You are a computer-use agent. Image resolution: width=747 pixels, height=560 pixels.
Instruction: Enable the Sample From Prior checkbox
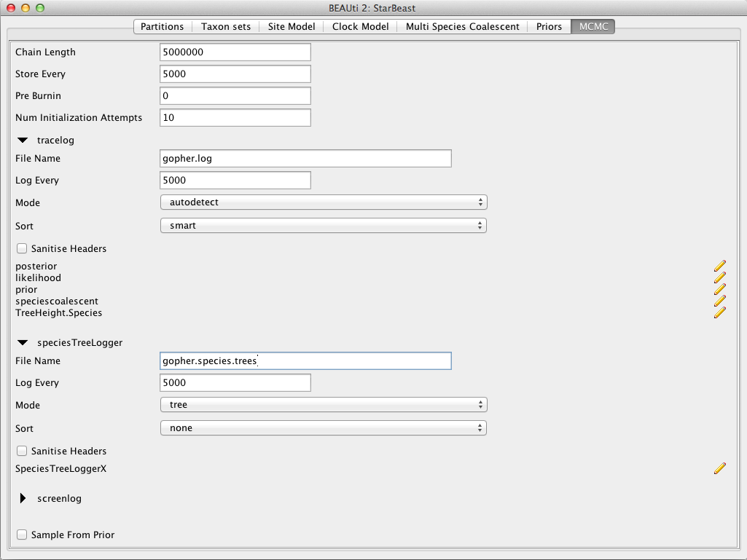coord(22,535)
